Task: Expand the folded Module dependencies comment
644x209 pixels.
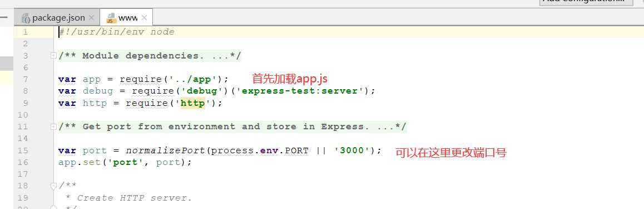Action: click(x=53, y=56)
